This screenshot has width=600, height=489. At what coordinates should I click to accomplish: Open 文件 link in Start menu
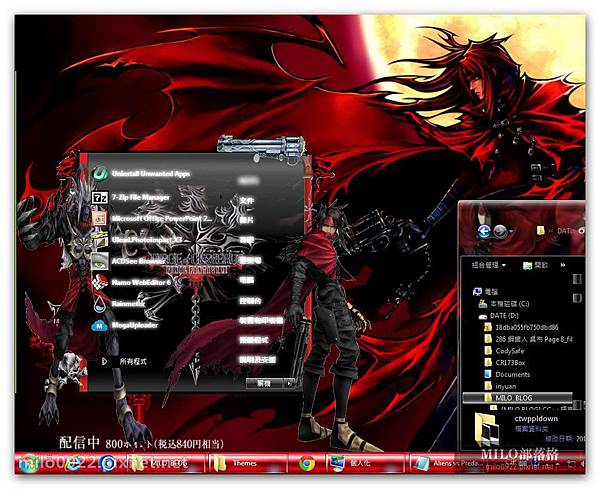(247, 200)
